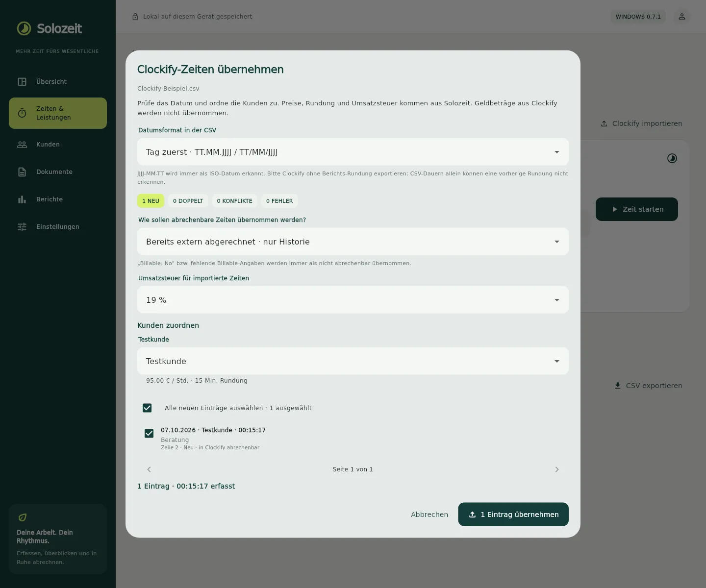Click the Einstellungen sliders icon
706x588 pixels.
pyautogui.click(x=22, y=227)
